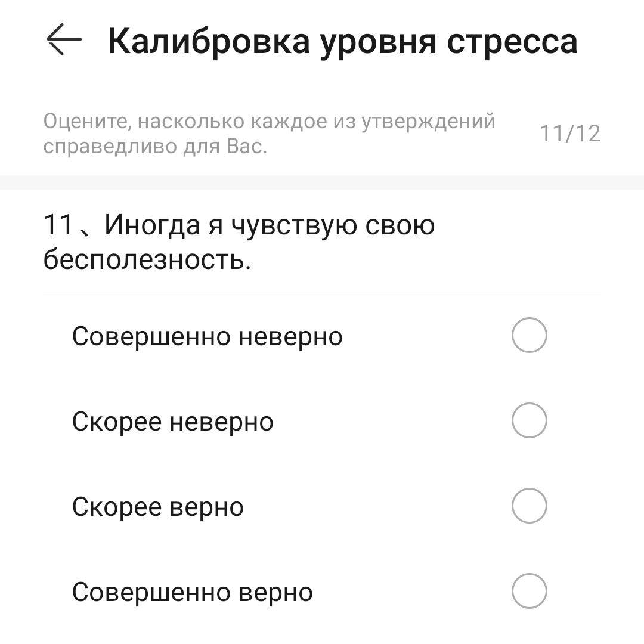Tap the word "стресса" in the header
The height and width of the screenshot is (644, 644).
click(x=512, y=41)
